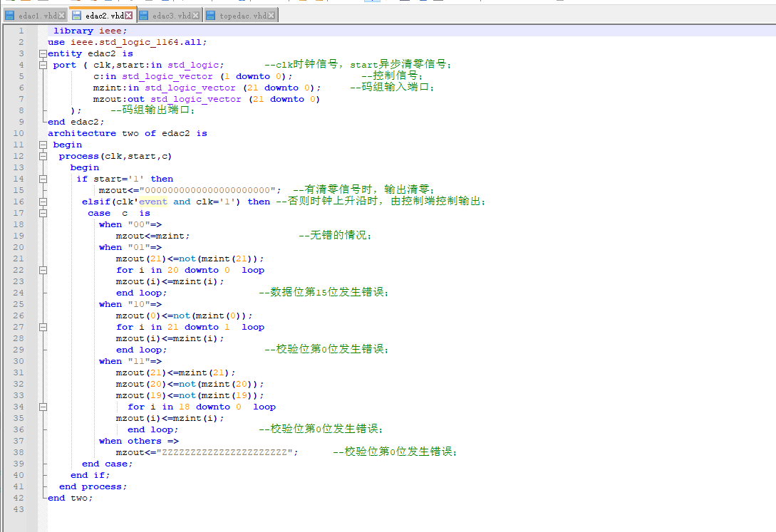Click the 'when others =>' branch
The width and height of the screenshot is (776, 532).
pos(138,441)
